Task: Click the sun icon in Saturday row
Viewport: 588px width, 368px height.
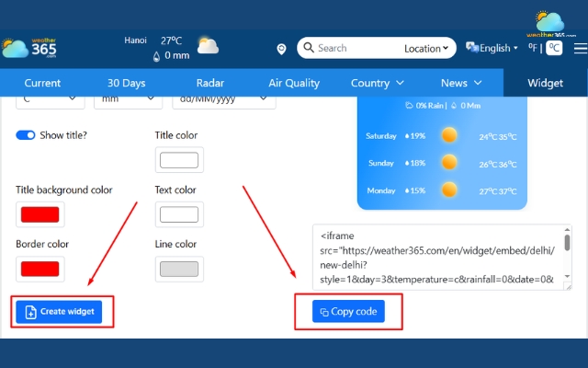Action: (x=449, y=135)
